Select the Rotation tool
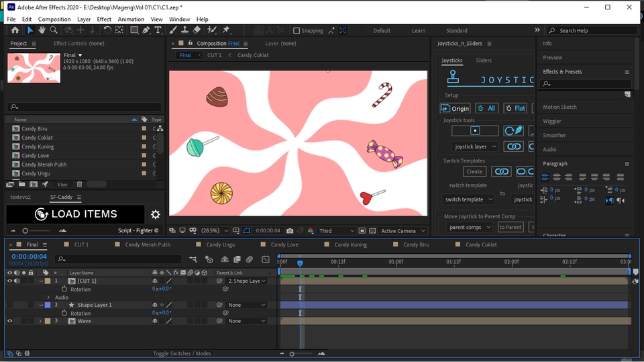644x362 pixels. pos(107,30)
